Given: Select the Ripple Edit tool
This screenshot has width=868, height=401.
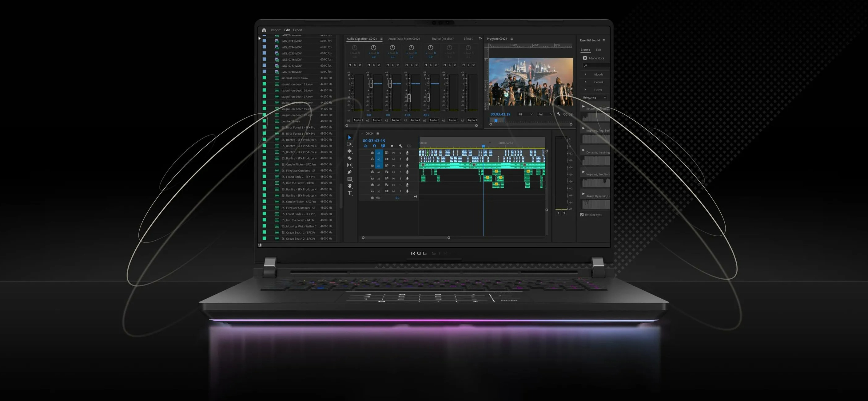Looking at the screenshot, I should point(349,151).
